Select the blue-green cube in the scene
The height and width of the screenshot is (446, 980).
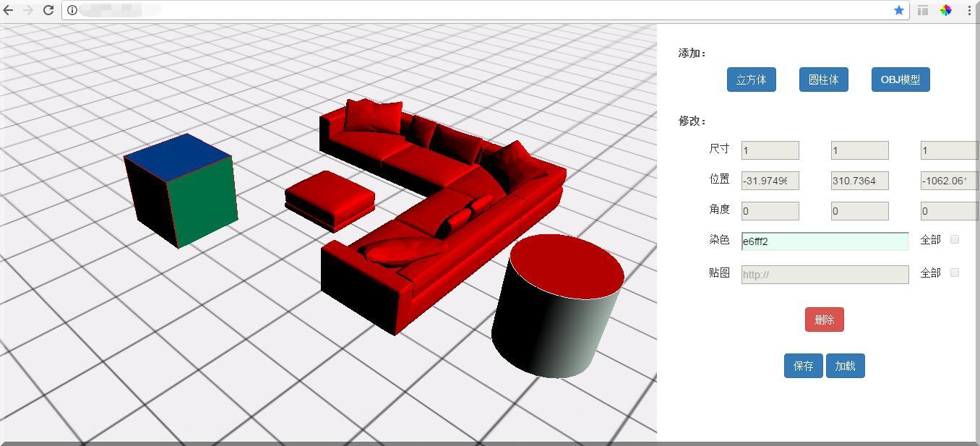coord(181,188)
